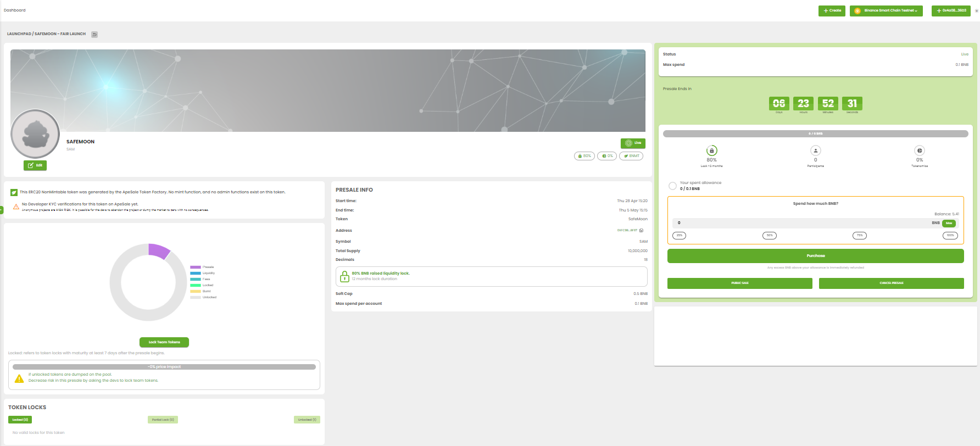980x446 pixels.
Task: Click the TOKEN LOCKS heading
Action: pos(27,408)
